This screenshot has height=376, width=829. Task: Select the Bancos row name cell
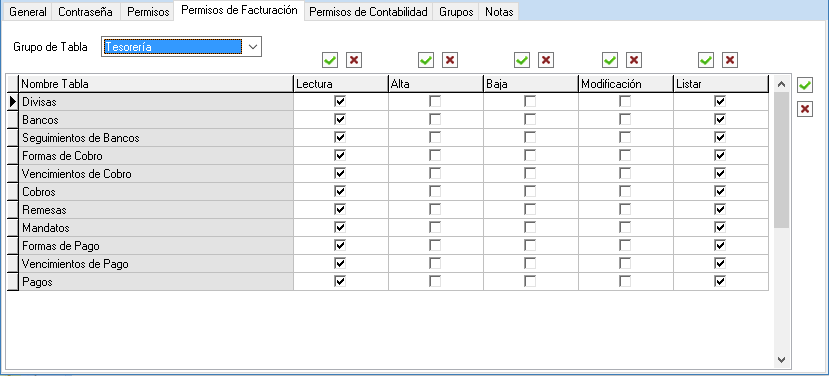tap(156, 120)
